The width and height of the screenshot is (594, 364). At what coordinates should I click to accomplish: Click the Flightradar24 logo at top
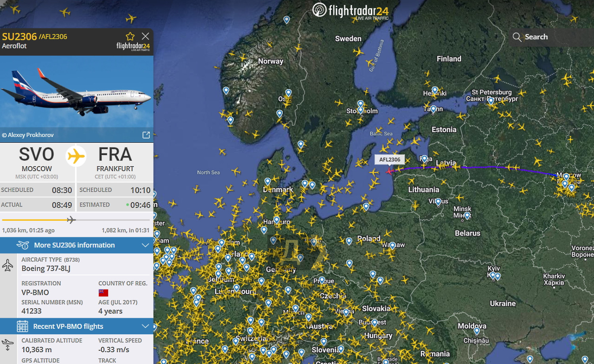350,11
